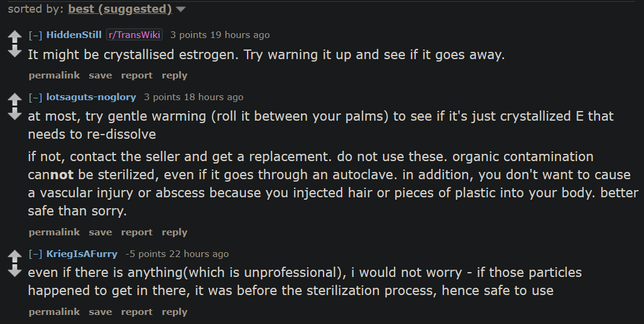Downvote KriegIsAFurry's comment

pyautogui.click(x=14, y=270)
